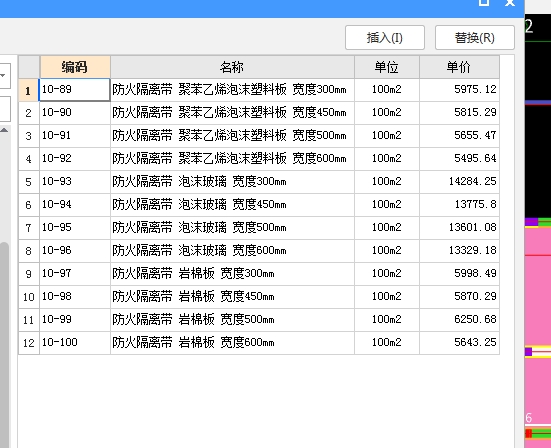Select 岩棉板 宽度600mm name cell
The width and height of the screenshot is (551, 448).
click(x=232, y=343)
